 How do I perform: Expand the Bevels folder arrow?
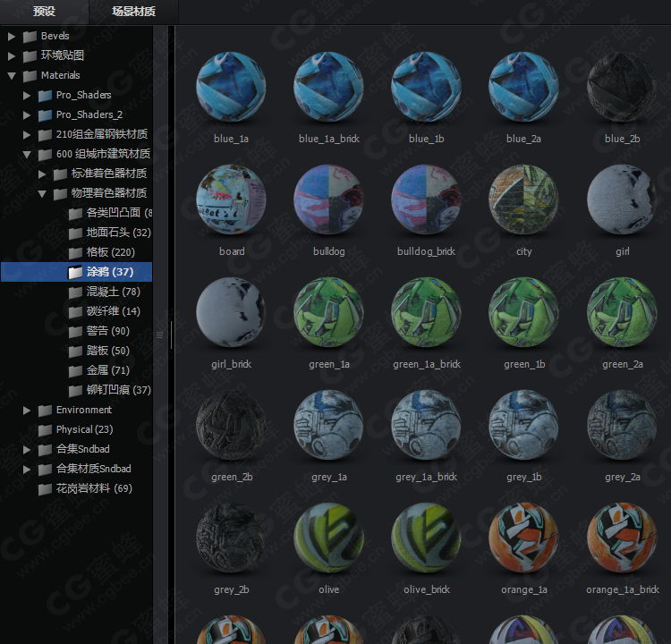point(12,37)
